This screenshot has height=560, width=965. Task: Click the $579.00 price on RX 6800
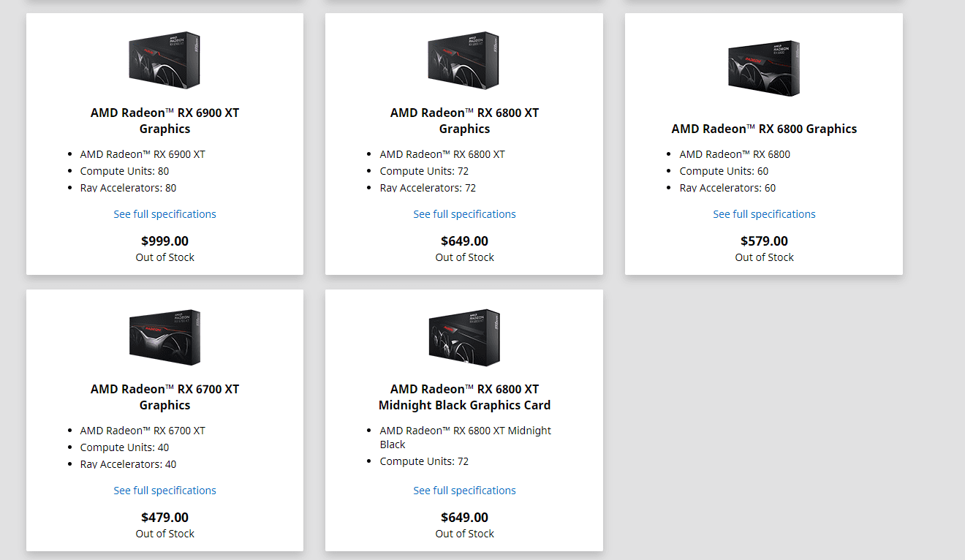tap(764, 241)
